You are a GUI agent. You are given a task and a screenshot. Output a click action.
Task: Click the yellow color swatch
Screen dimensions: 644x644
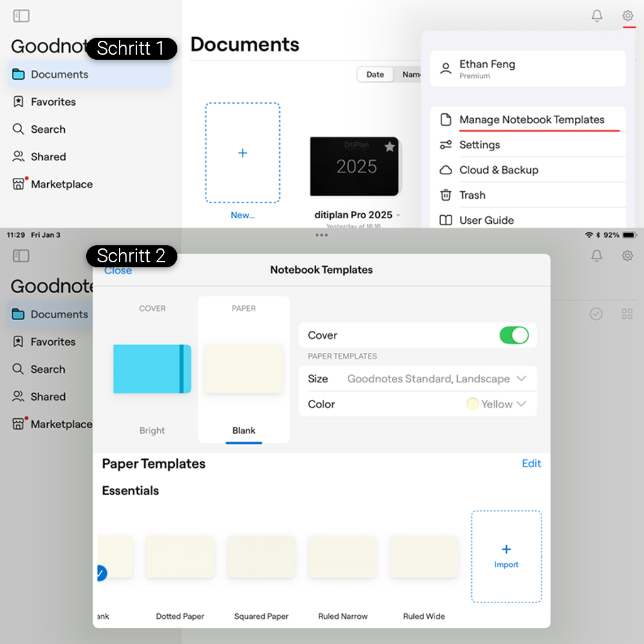(472, 404)
